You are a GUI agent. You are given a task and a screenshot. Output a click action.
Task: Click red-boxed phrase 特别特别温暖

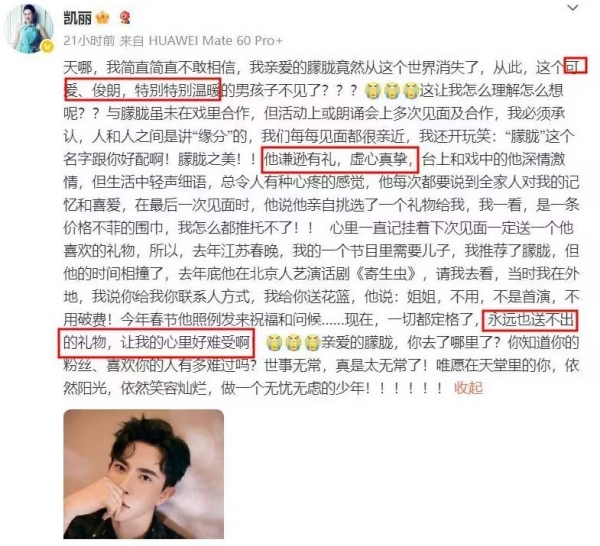click(x=178, y=91)
